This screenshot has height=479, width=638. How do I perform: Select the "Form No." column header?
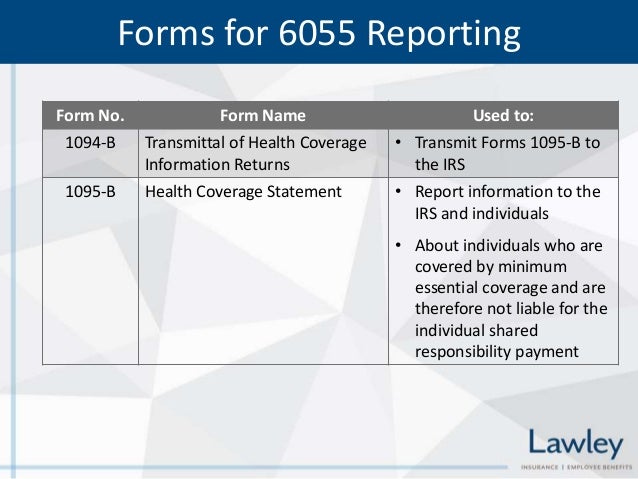click(x=90, y=116)
